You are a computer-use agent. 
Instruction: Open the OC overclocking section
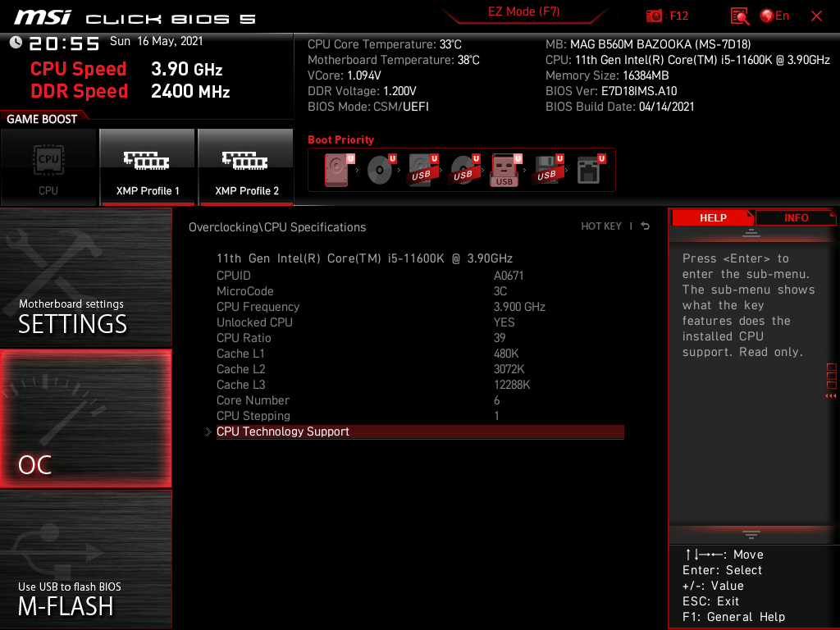pyautogui.click(x=85, y=418)
